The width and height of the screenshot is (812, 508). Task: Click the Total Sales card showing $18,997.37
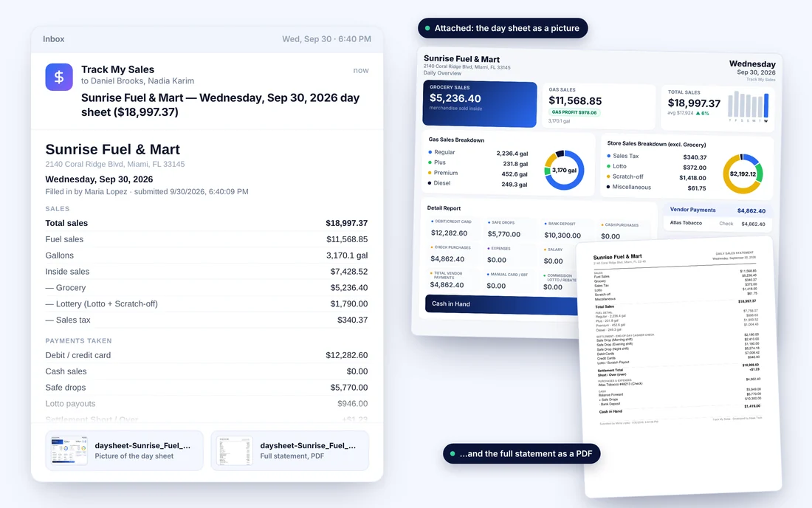pyautogui.click(x=718, y=108)
